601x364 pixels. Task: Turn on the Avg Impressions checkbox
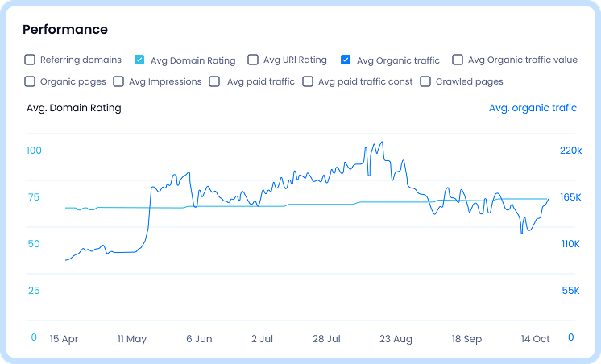118,81
